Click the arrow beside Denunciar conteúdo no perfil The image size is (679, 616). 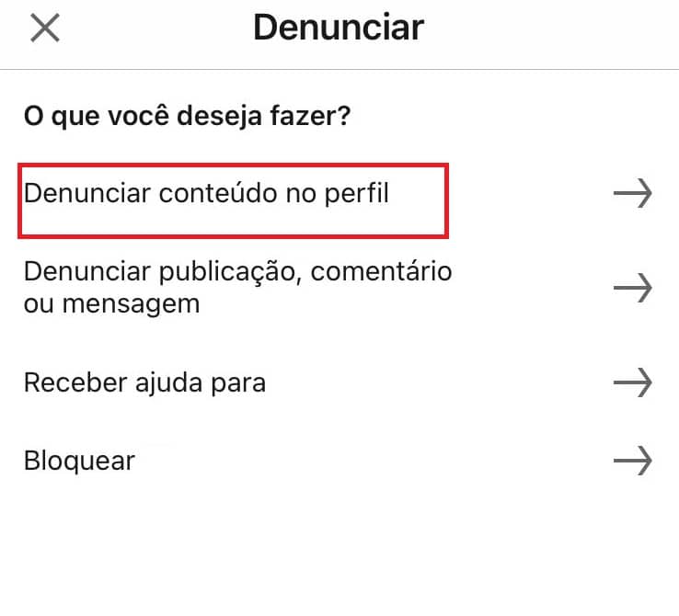click(x=633, y=193)
